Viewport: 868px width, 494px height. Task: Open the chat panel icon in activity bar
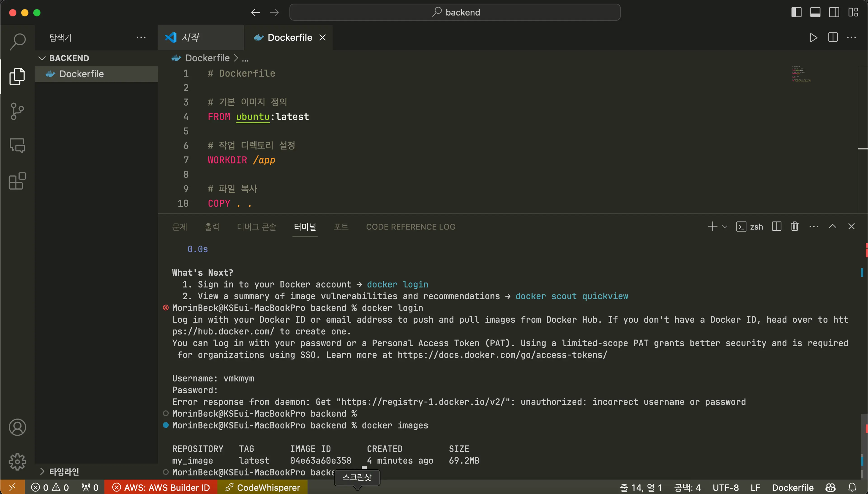17,146
